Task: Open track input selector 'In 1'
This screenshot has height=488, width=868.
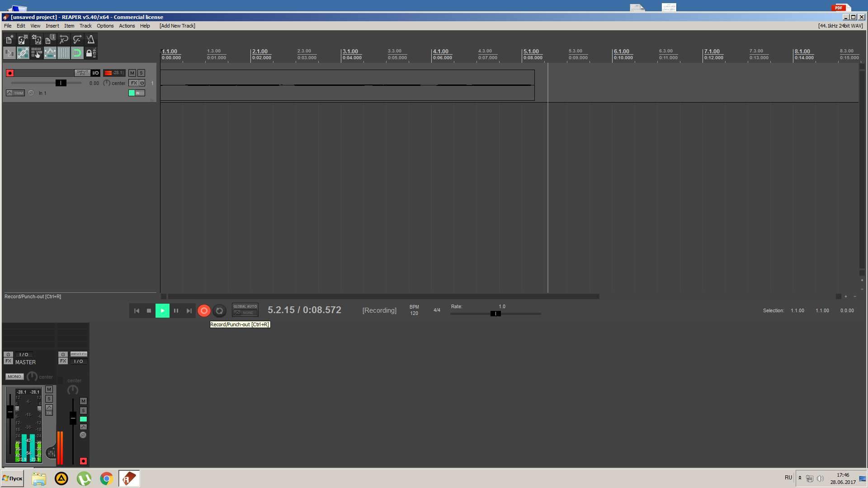Action: [42, 93]
